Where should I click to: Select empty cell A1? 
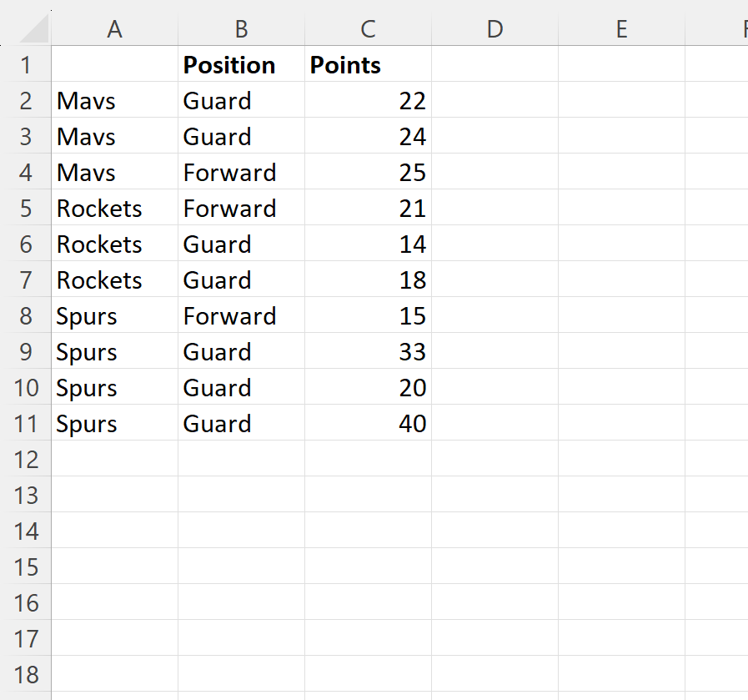pos(114,64)
